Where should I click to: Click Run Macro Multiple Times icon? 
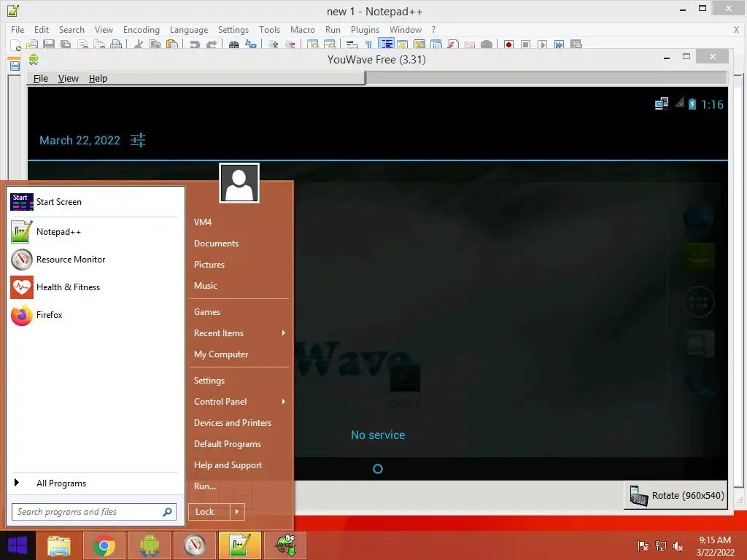pos(559,44)
